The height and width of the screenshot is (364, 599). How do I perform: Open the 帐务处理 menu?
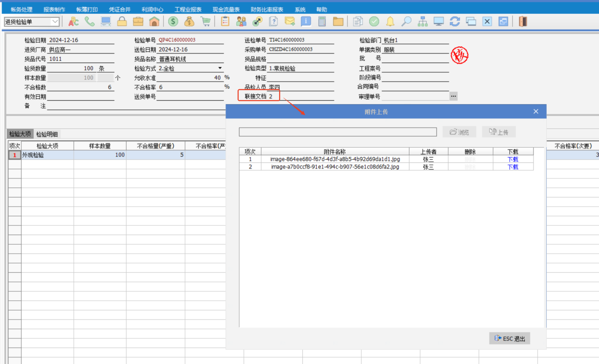(22, 9)
